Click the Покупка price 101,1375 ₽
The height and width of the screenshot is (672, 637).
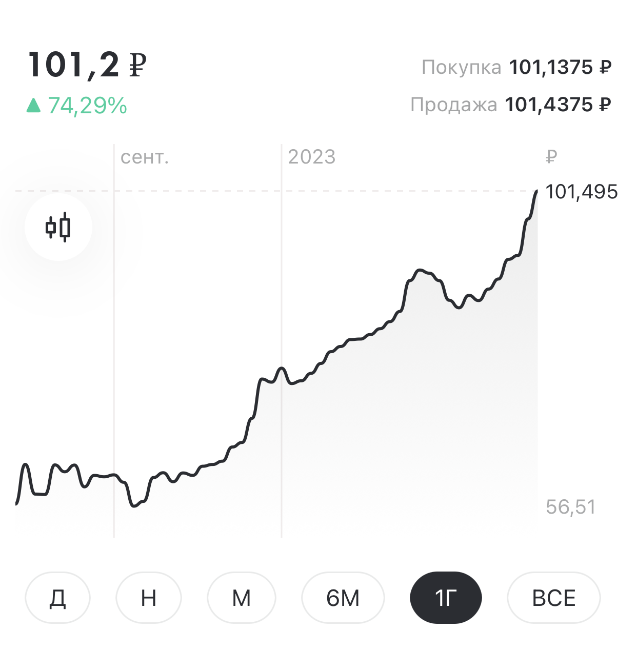coord(560,67)
